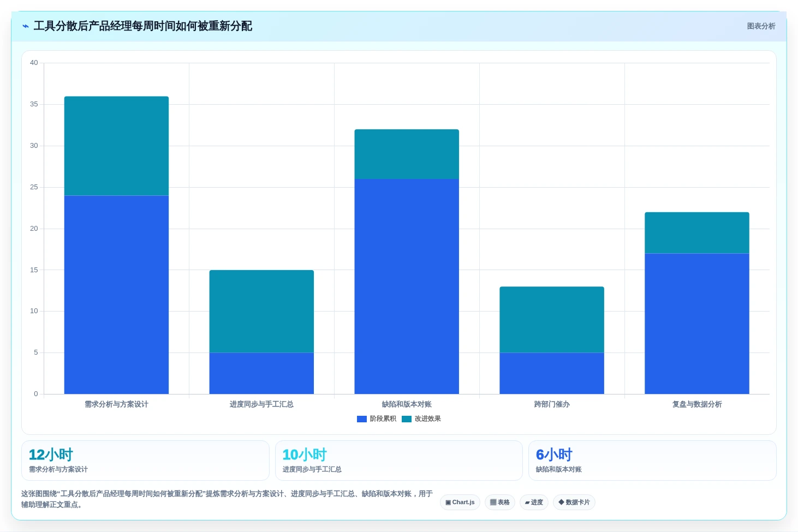Click the blue segment of 跨部门催办 bar
798x532 pixels.
552,373
